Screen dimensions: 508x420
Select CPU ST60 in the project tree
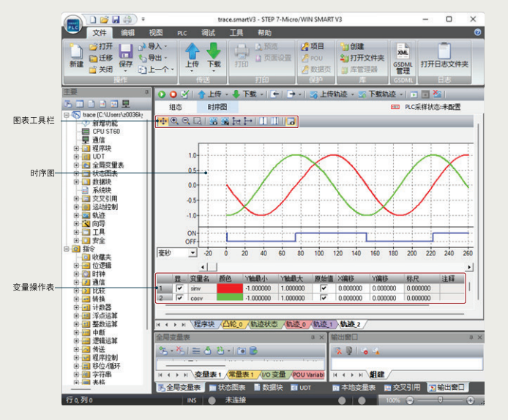tap(106, 132)
